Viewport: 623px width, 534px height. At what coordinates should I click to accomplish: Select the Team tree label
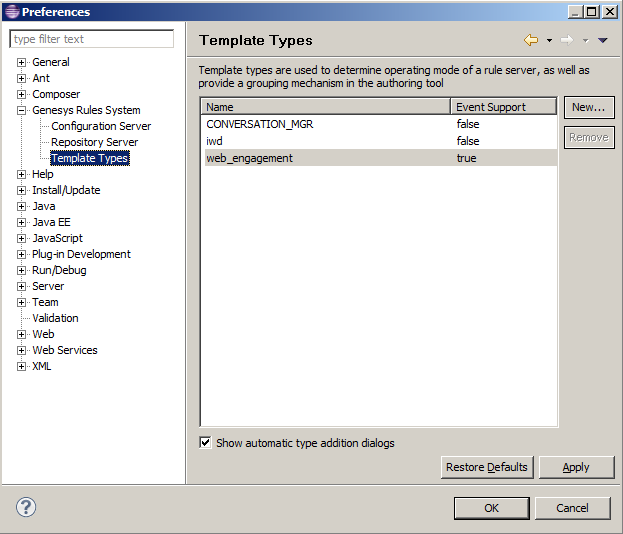pos(45,302)
